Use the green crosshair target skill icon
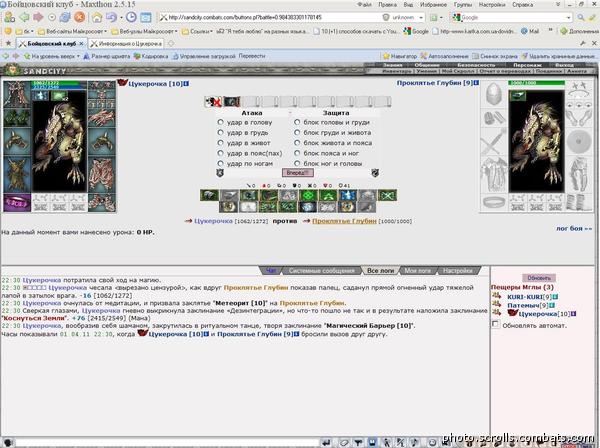The image size is (600, 448). (x=308, y=195)
